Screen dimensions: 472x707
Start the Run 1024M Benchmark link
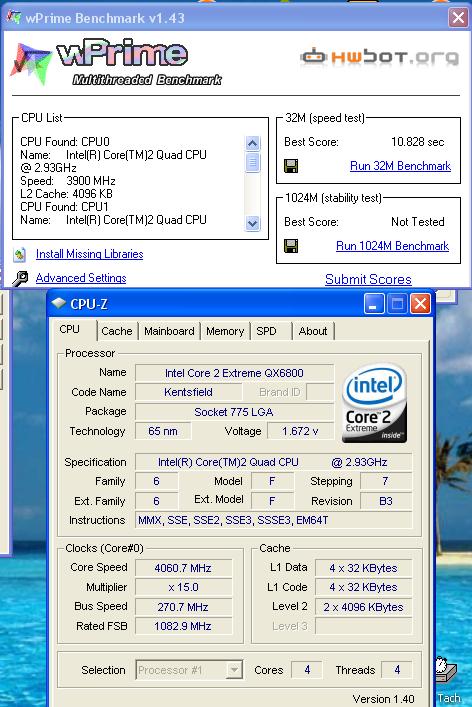[x=393, y=246]
